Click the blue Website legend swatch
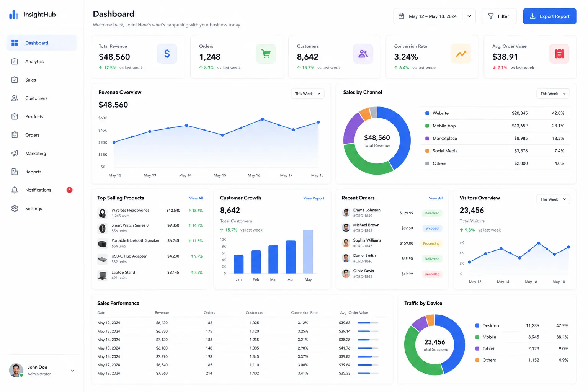 427,113
